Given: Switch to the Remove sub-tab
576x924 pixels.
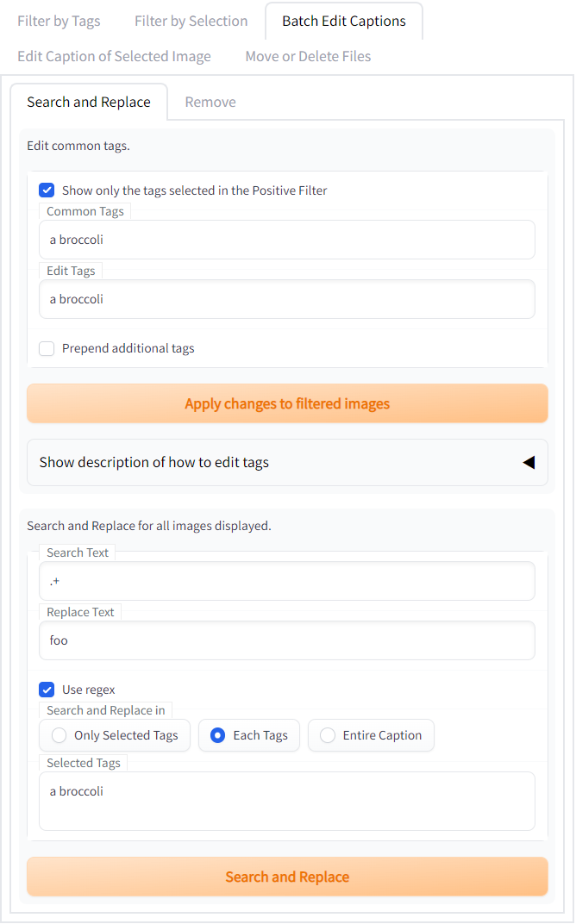Looking at the screenshot, I should click(x=210, y=102).
